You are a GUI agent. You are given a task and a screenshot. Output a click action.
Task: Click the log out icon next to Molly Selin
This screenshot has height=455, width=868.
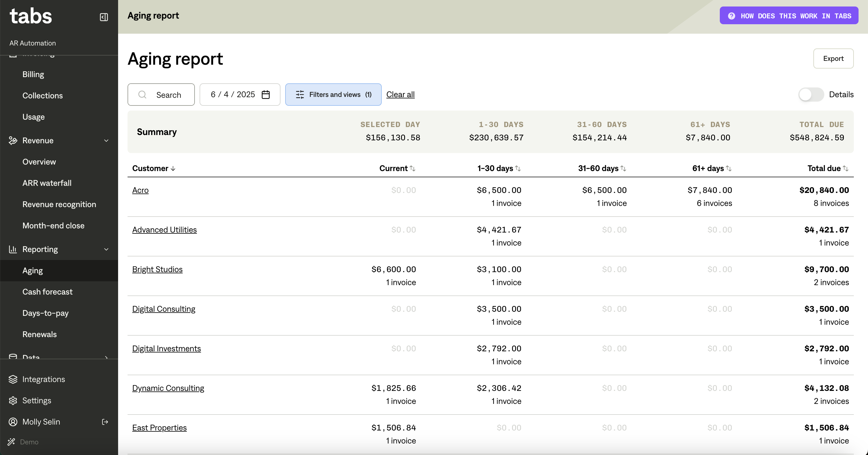click(x=105, y=422)
